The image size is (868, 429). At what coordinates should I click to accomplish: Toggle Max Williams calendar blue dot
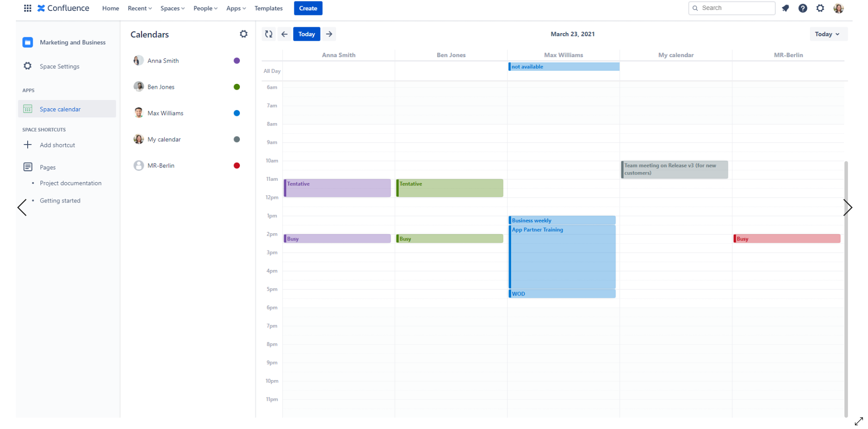point(237,113)
